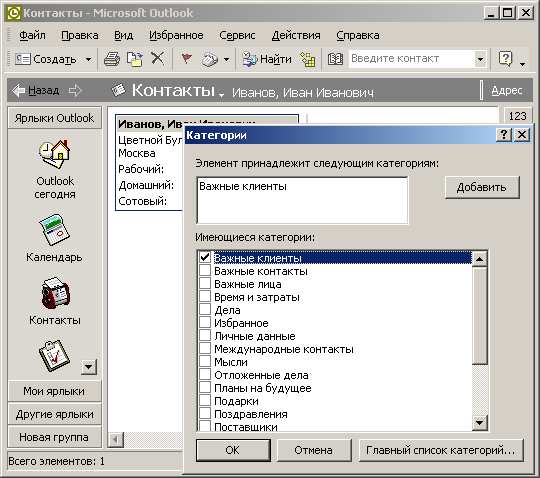Click the AutoDial phone icon
540x478 pixels.
210,59
